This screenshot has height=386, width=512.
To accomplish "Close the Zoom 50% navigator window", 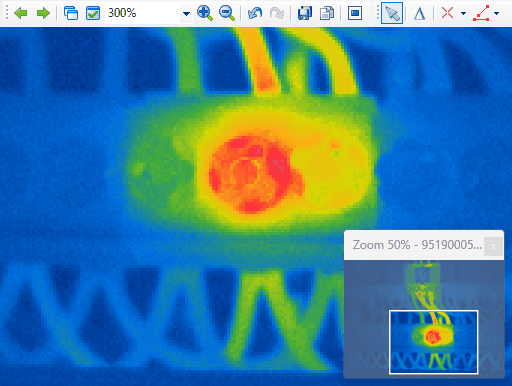I will [x=493, y=246].
